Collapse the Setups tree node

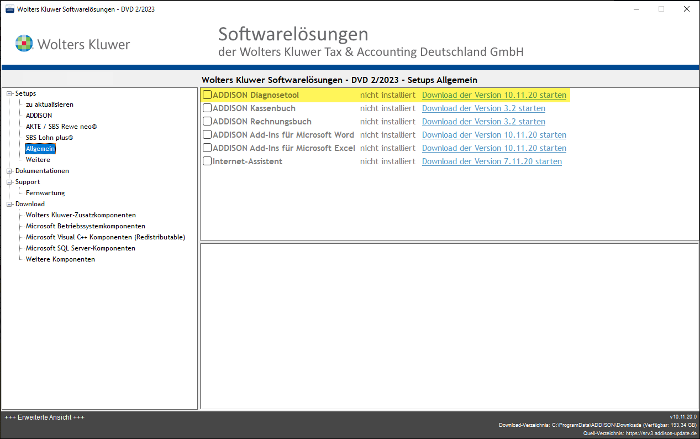[x=9, y=93]
